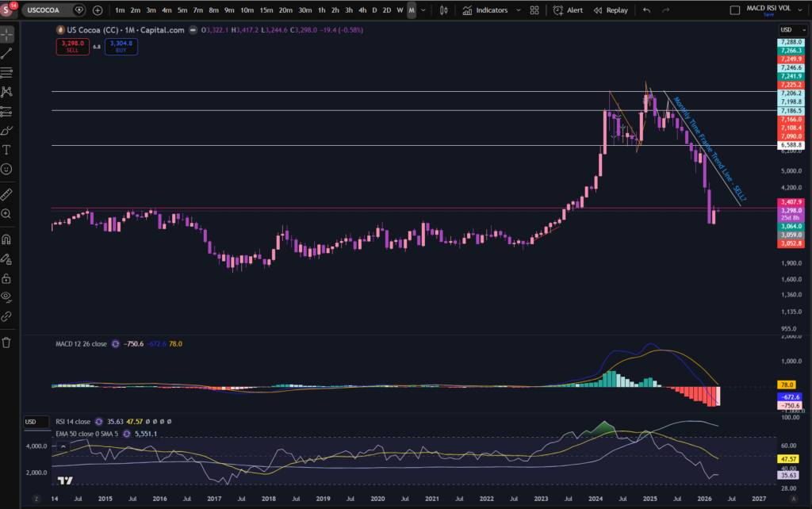The height and width of the screenshot is (509, 812).
Task: Click the diamond icon in symbol search box
Action: tap(79, 10)
